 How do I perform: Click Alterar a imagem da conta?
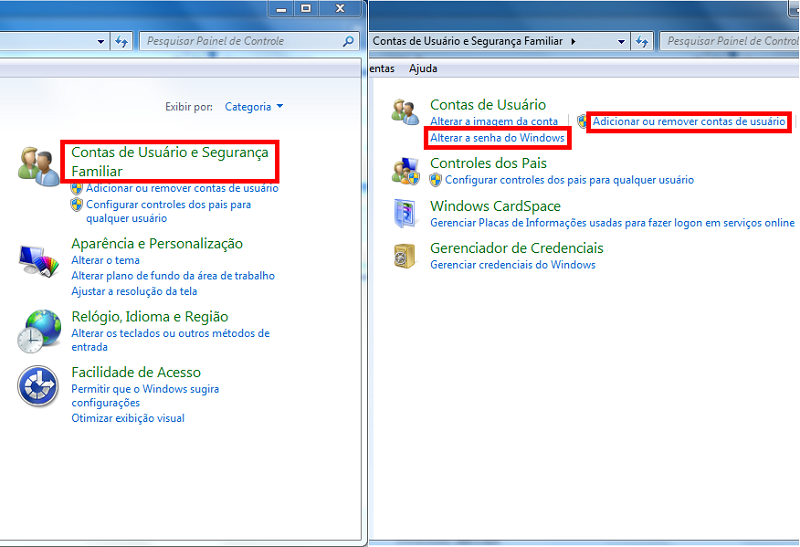coord(494,121)
